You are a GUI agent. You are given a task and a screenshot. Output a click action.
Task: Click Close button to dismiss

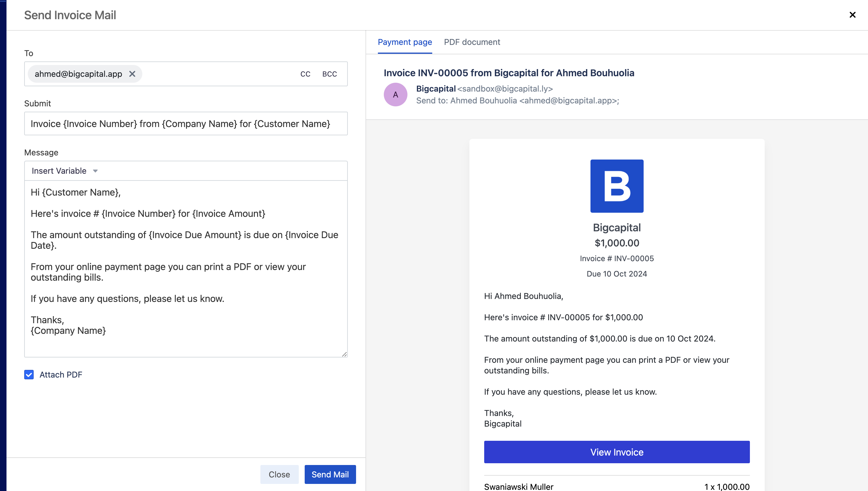280,474
